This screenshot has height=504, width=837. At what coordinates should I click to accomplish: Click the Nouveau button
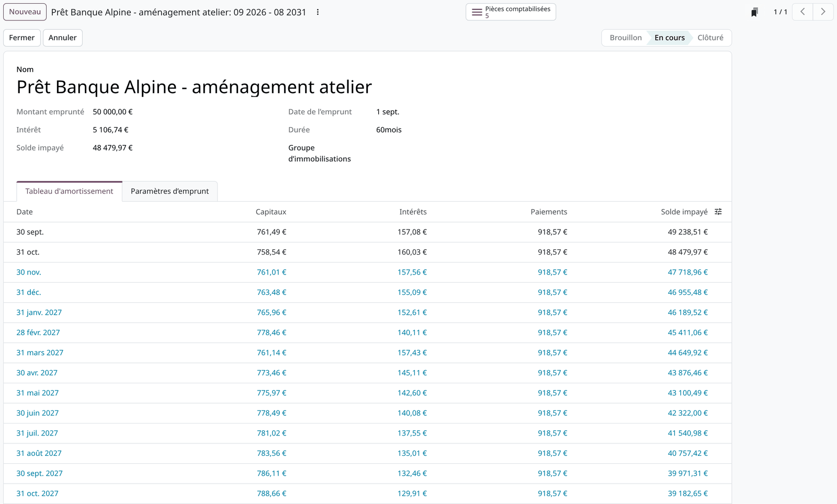tap(25, 12)
